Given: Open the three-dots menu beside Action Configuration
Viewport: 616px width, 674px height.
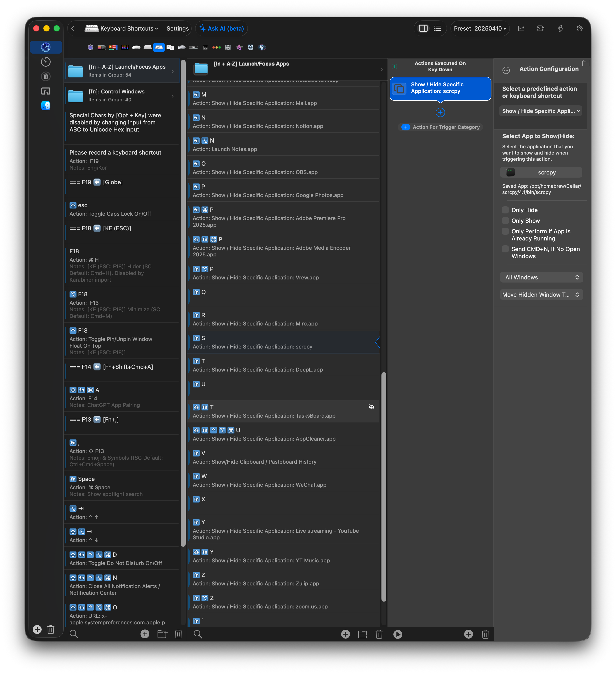Looking at the screenshot, I should coord(506,70).
